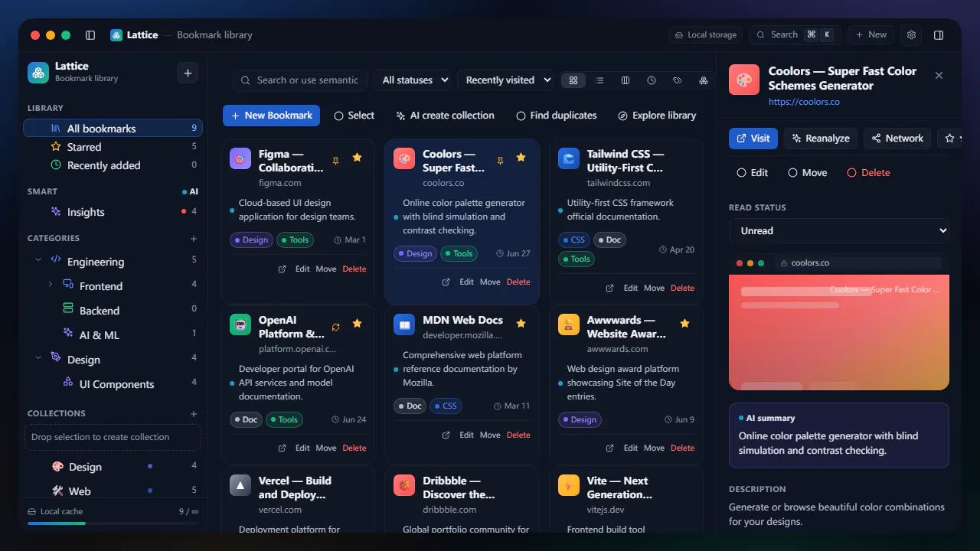Click Reanalyze button
The image size is (980, 551).
(821, 139)
